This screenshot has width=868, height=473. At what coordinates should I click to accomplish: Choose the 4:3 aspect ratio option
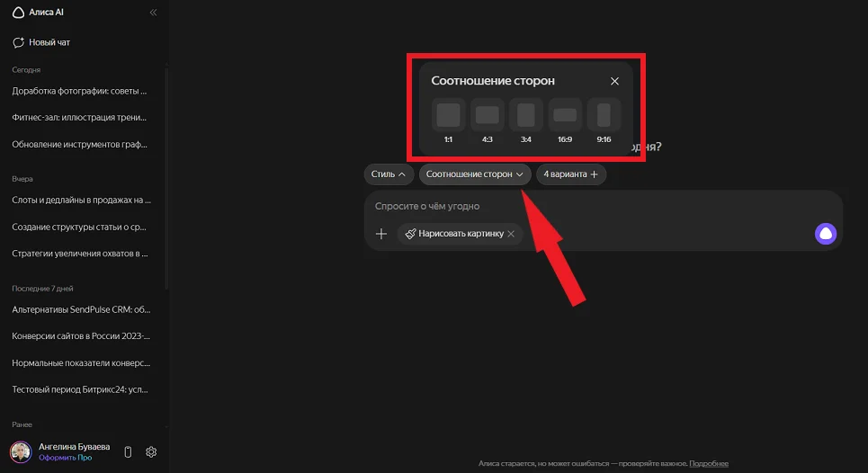pos(487,115)
